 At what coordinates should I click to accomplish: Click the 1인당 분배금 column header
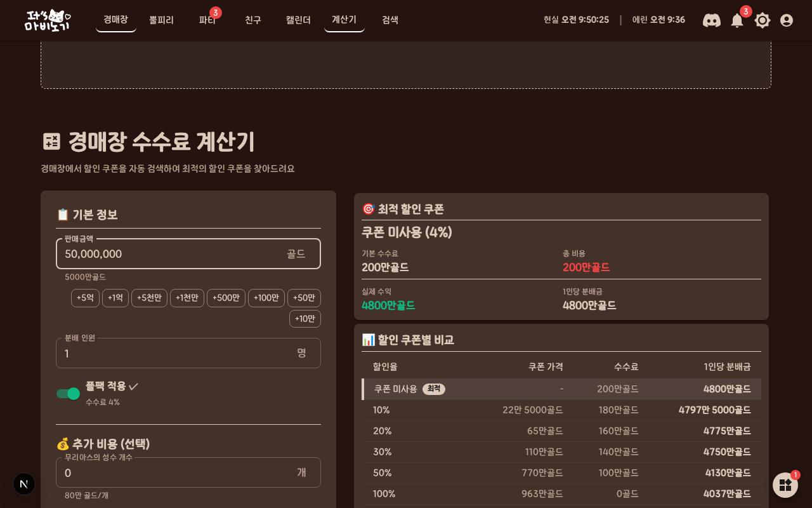[727, 367]
